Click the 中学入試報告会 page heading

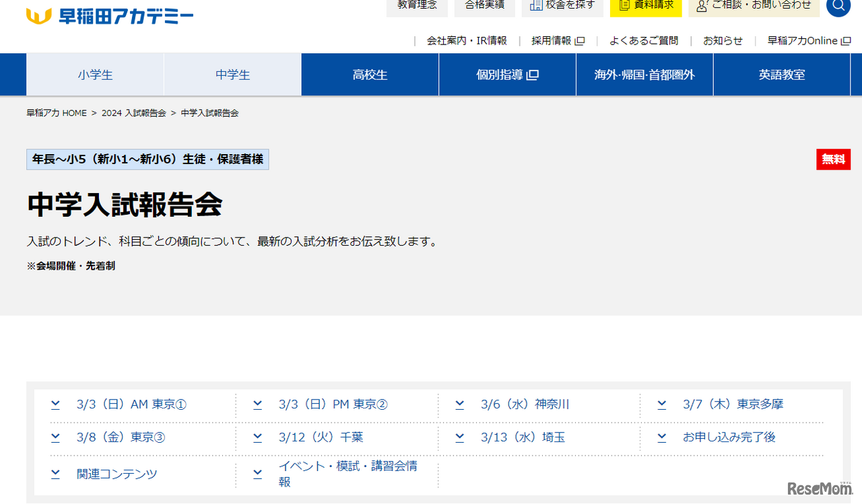125,205
